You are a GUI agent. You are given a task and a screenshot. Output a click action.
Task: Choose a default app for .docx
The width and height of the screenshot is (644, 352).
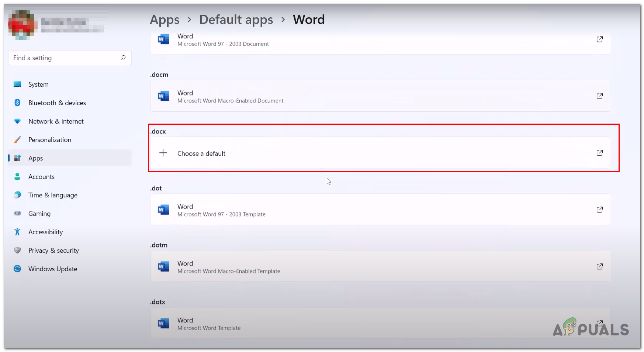[x=201, y=153]
